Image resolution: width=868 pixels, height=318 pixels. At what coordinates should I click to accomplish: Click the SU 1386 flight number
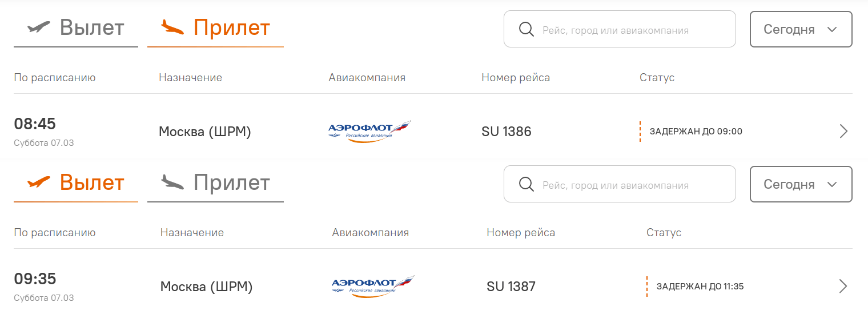(x=507, y=132)
